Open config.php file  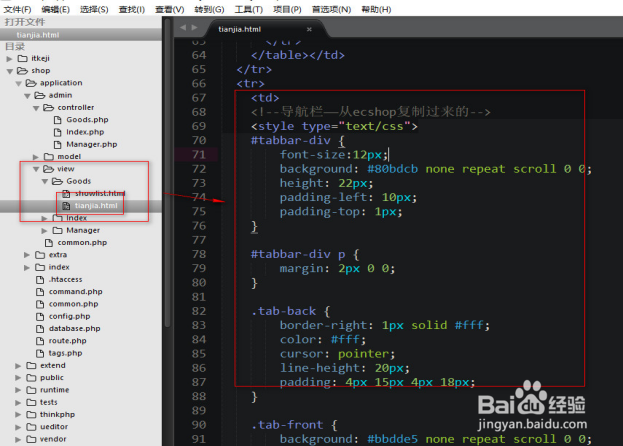point(70,317)
